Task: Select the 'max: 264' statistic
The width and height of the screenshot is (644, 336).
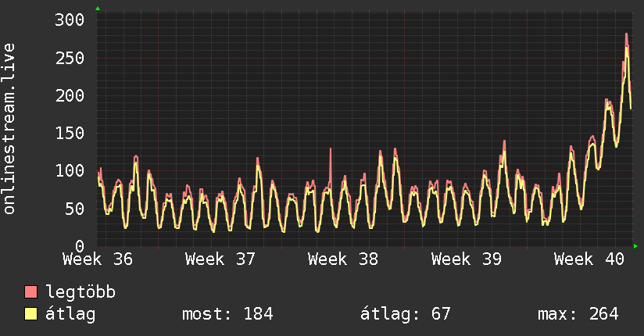Action: pyautogui.click(x=578, y=314)
